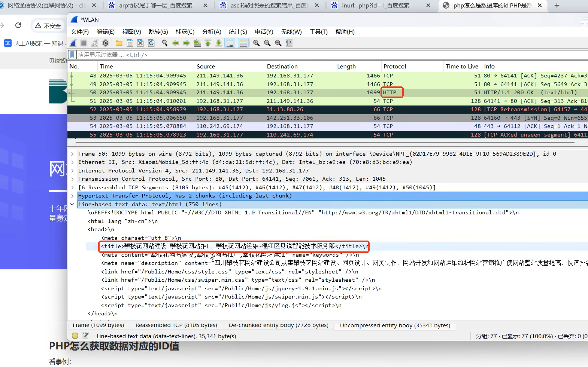Expand Hypertext Transfer Protocol row
This screenshot has height=367, width=588.
pyautogui.click(x=72, y=196)
